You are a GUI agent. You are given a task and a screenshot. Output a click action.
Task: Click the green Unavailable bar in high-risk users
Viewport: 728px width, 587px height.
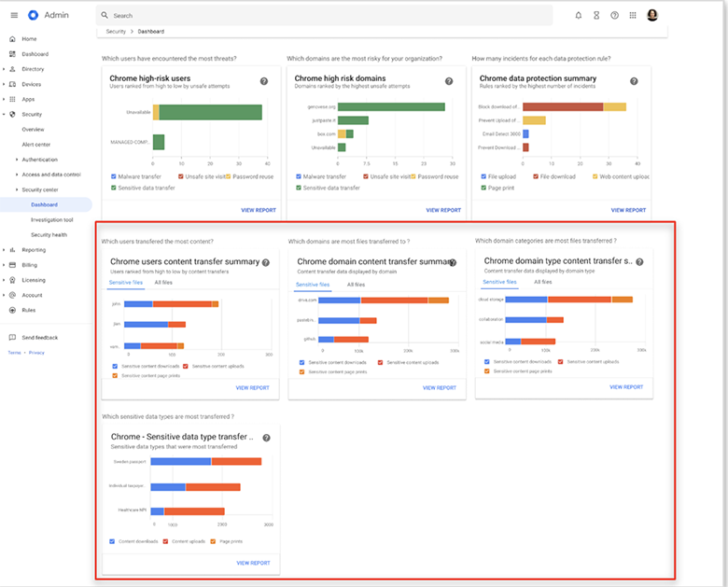pos(210,112)
